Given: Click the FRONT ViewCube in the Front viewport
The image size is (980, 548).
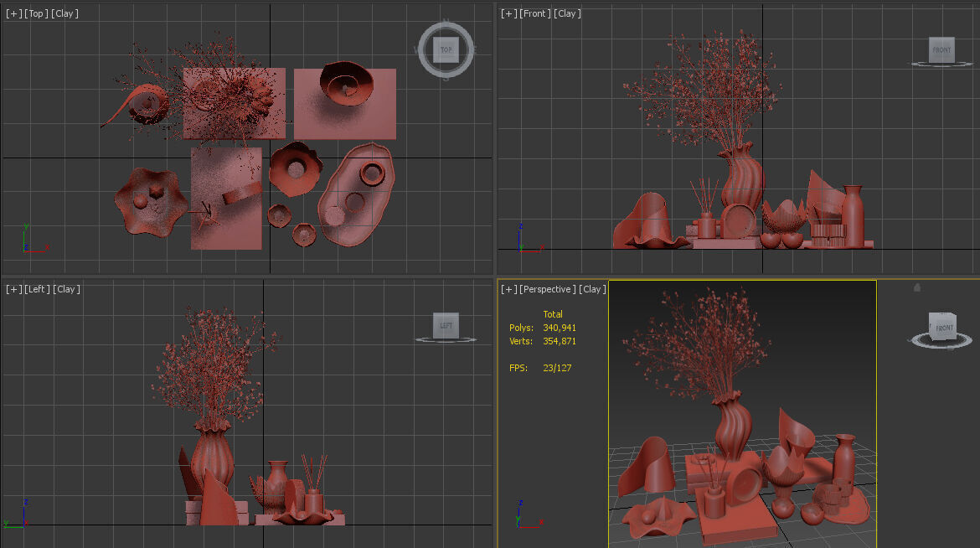Looking at the screenshot, I should (941, 50).
